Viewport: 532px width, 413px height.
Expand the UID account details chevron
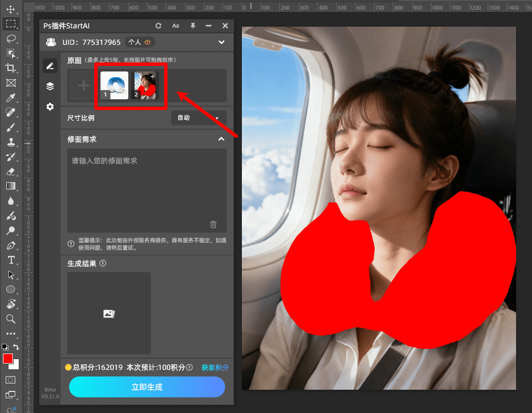221,42
